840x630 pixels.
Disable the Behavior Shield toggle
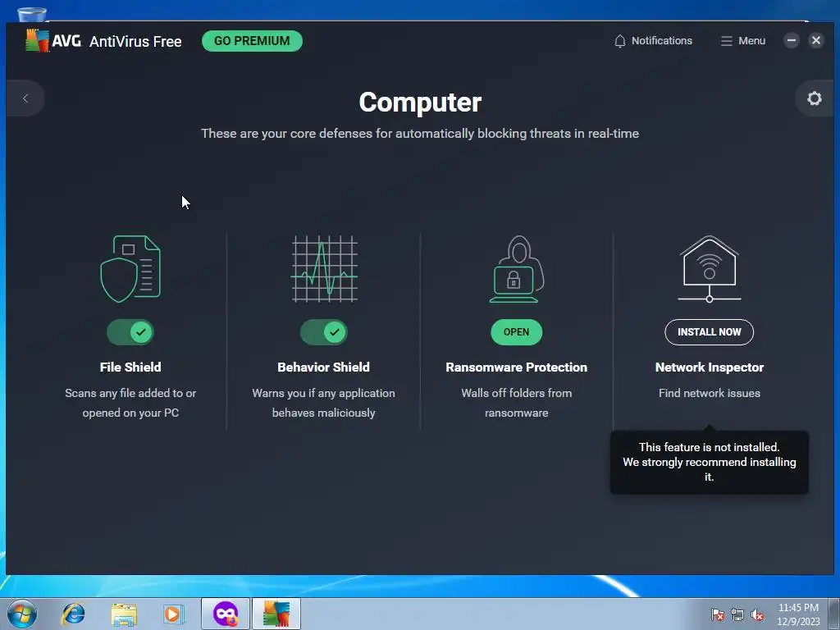point(323,332)
